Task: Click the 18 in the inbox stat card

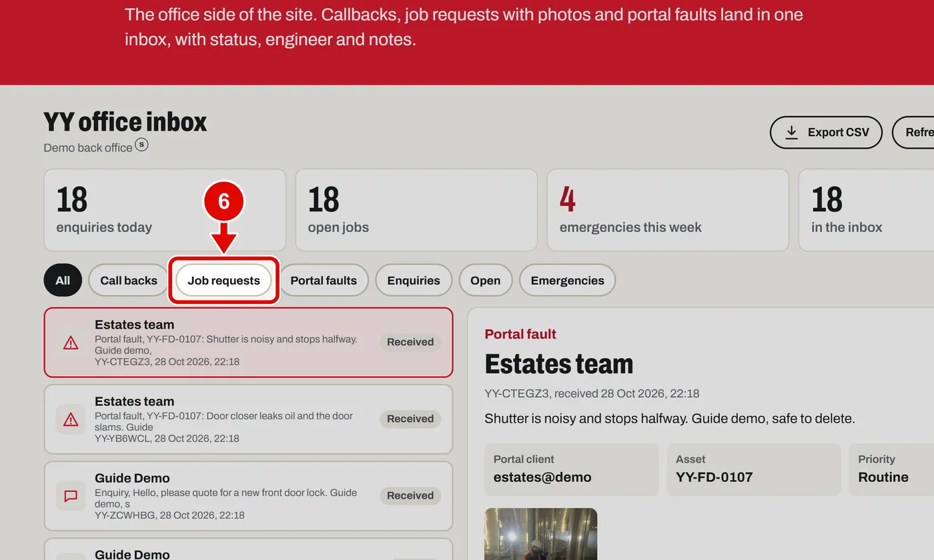Action: (866, 210)
